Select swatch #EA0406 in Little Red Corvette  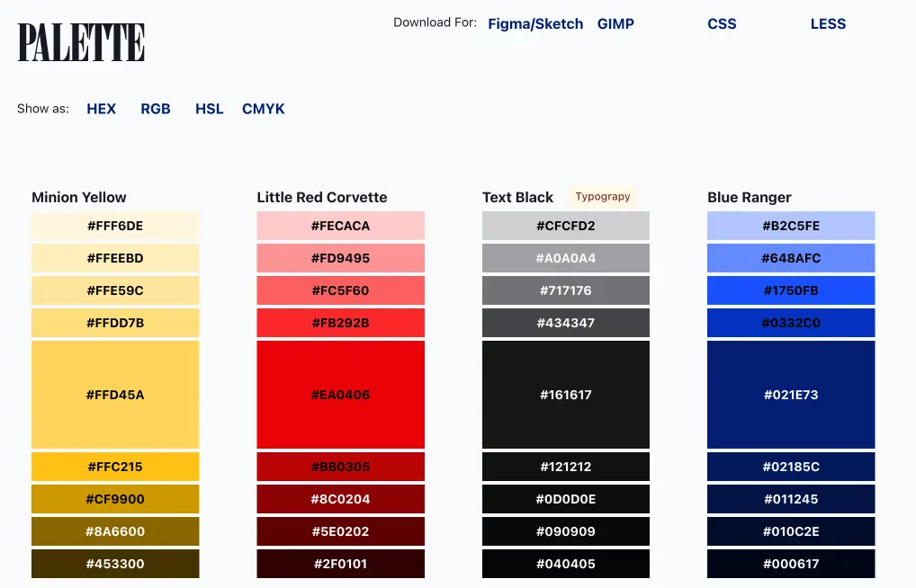point(340,394)
